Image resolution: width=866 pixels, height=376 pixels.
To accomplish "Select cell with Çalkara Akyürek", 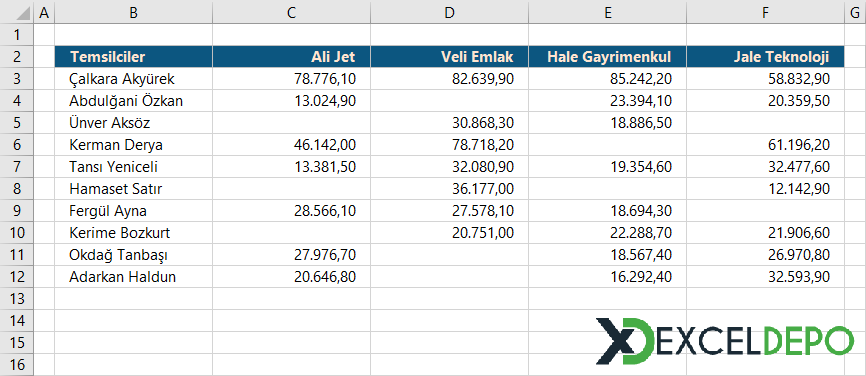I will [x=134, y=79].
